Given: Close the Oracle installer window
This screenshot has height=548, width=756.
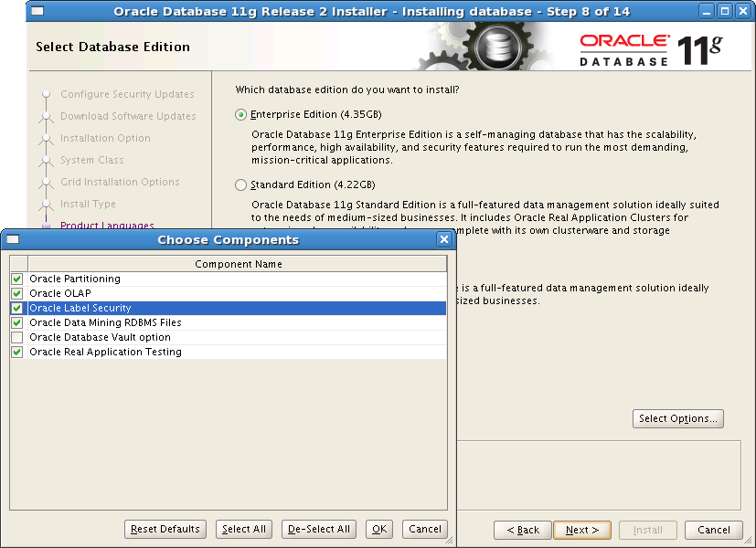Looking at the screenshot, I should (743, 12).
